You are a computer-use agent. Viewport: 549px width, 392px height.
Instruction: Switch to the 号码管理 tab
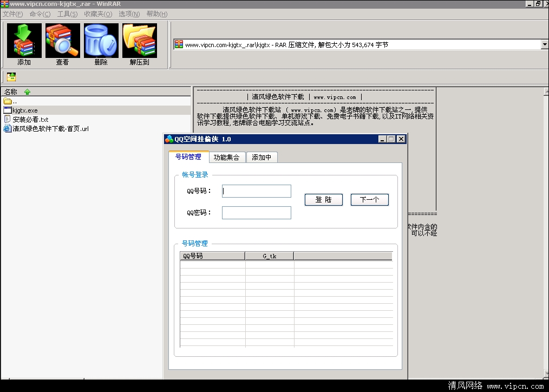(189, 157)
